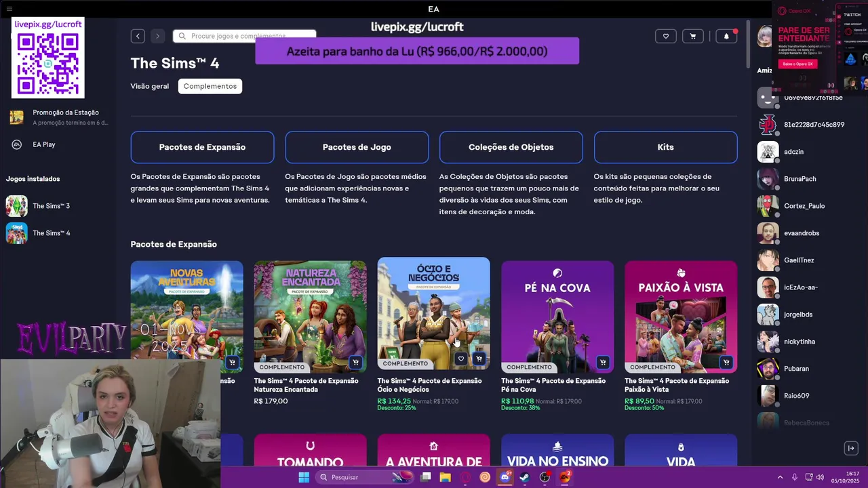
Task: Add Ócio e Negócios pack to cart
Action: 479,359
